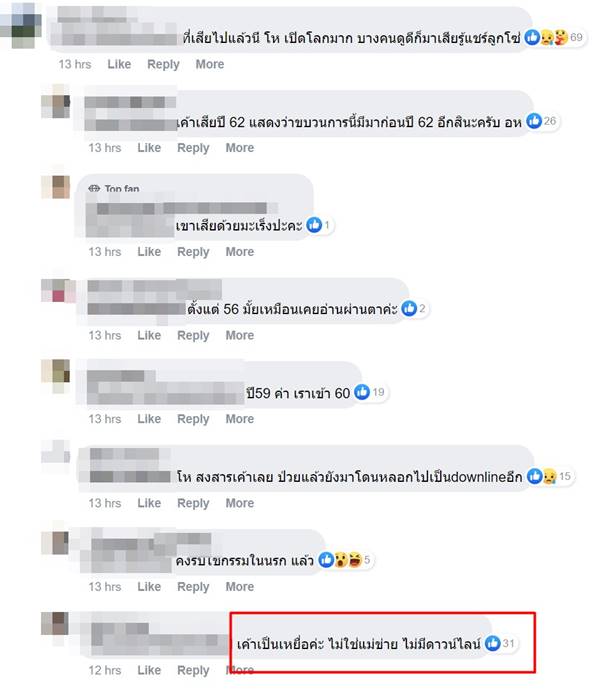Click the Top fan badge icon
This screenshot has height=689, width=600.
coord(94,189)
